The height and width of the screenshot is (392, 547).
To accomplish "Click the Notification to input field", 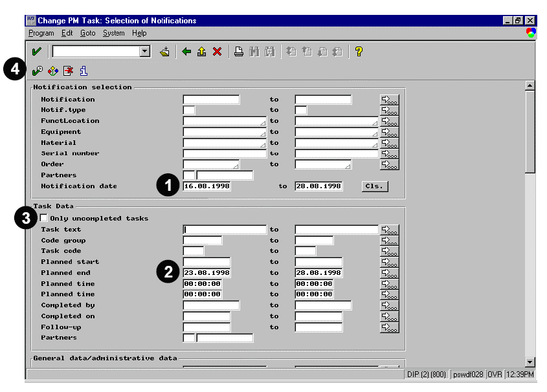I will [x=324, y=100].
